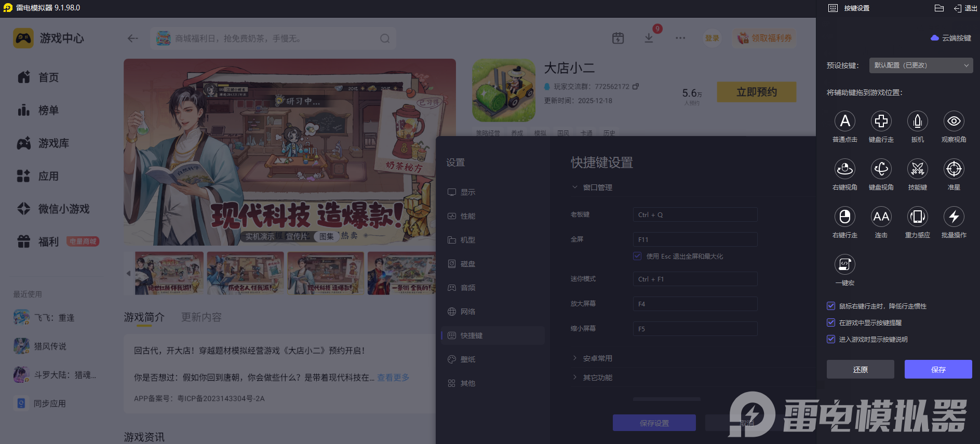Select the 批量操作 lightning bolt icon

[x=954, y=217]
